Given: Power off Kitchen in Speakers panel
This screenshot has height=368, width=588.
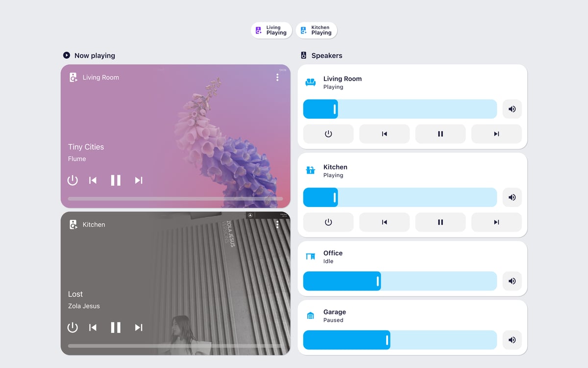Looking at the screenshot, I should pos(328,222).
